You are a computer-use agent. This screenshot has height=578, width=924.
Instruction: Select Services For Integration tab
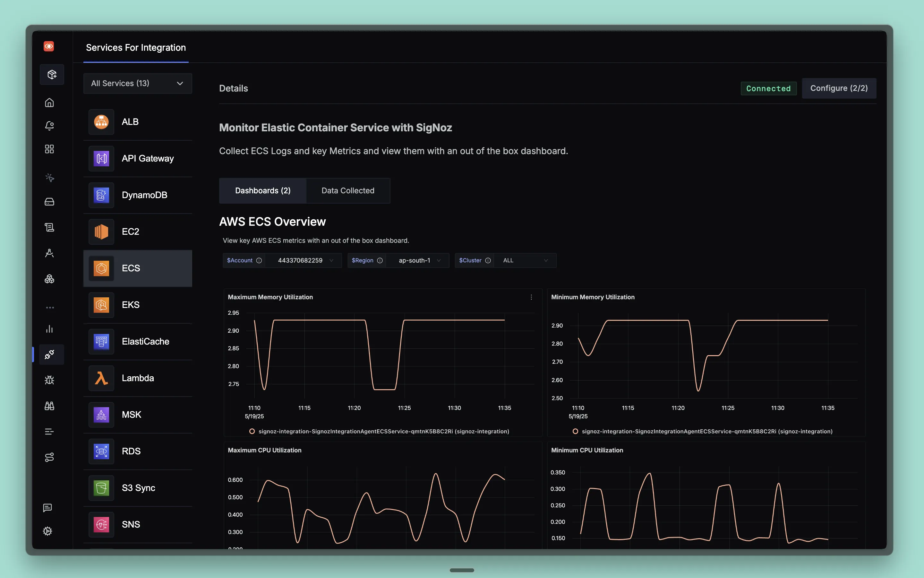136,48
